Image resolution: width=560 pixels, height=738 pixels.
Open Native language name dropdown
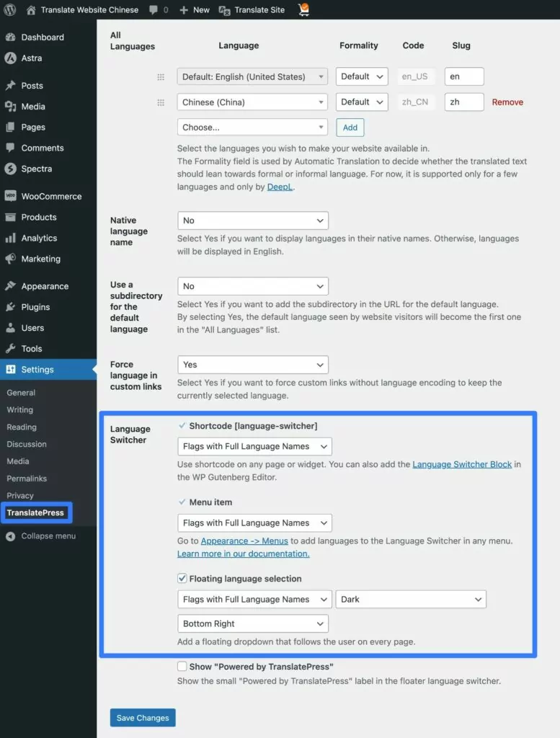click(x=253, y=221)
